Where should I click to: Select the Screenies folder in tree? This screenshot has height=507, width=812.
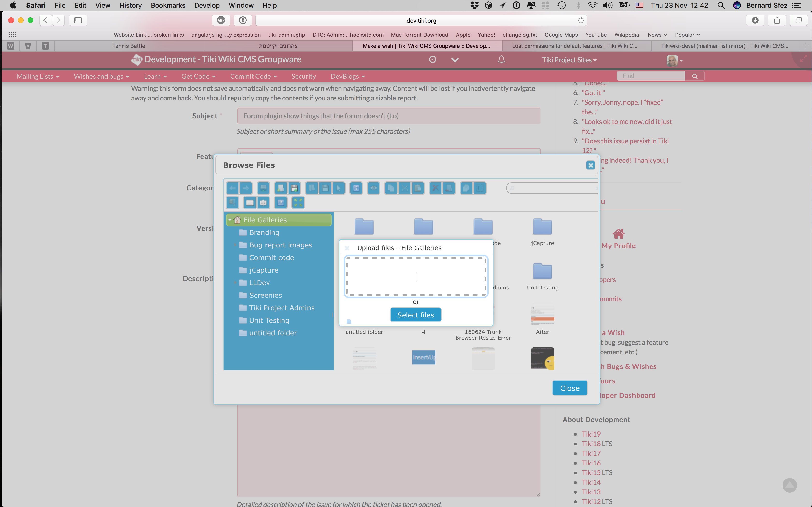(x=265, y=295)
